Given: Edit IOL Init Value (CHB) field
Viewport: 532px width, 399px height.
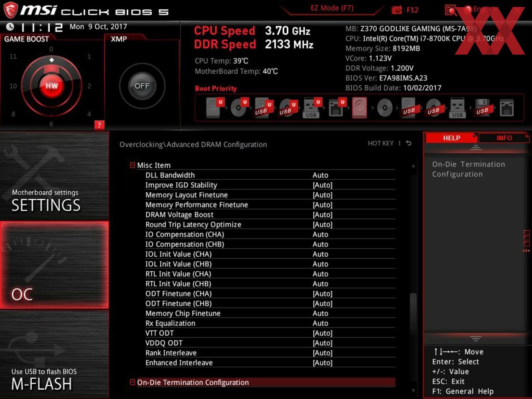Looking at the screenshot, I should click(x=320, y=264).
